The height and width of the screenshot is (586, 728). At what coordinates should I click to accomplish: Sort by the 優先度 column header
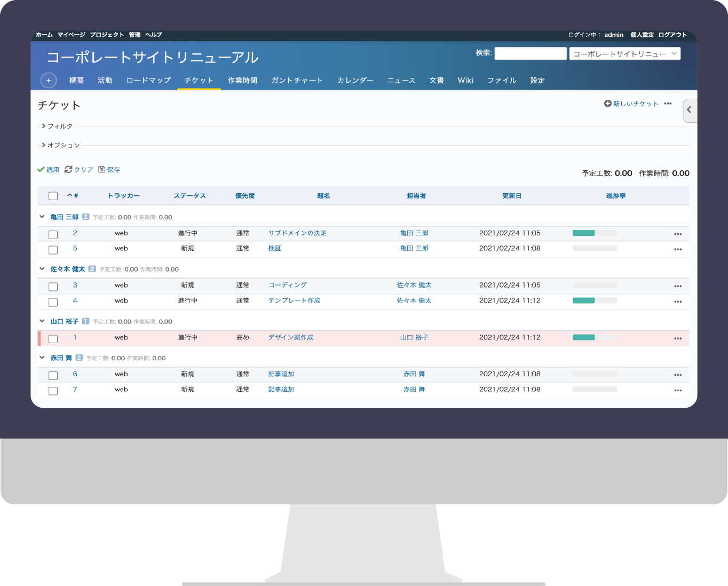[245, 196]
